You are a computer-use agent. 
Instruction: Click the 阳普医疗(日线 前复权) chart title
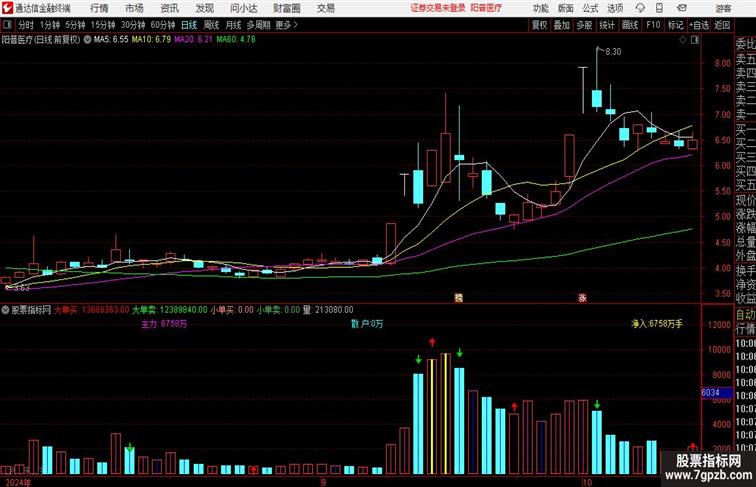pos(40,40)
